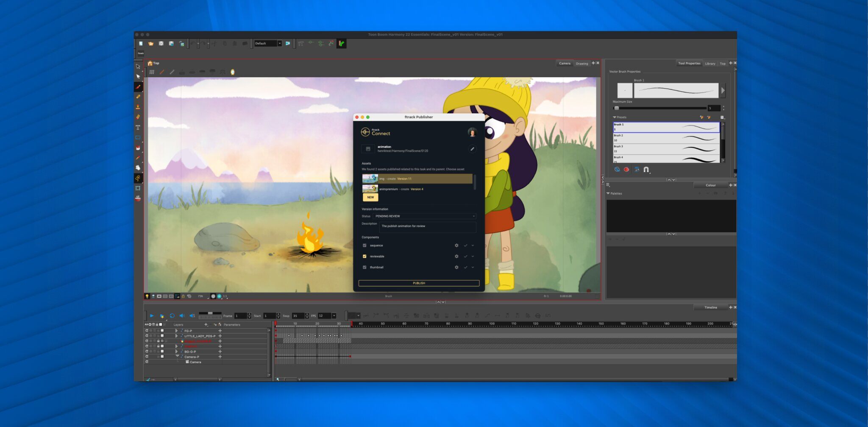Open settings gear for sequence component

click(x=456, y=246)
